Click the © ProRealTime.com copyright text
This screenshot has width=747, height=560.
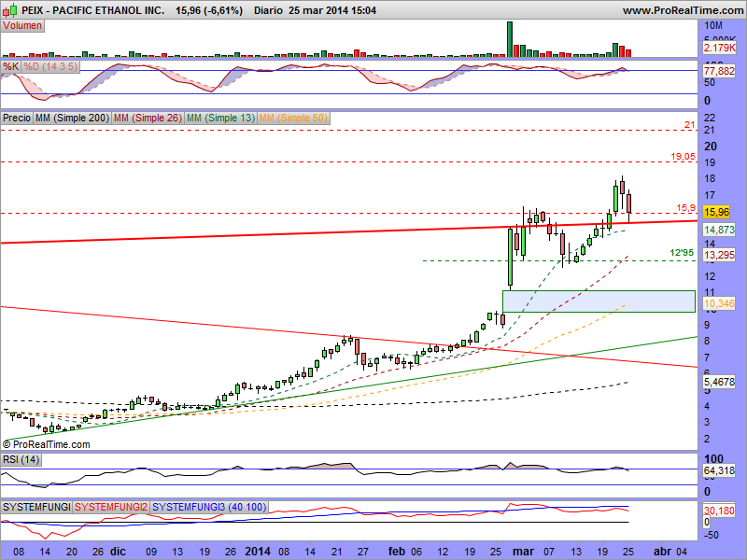click(x=46, y=444)
